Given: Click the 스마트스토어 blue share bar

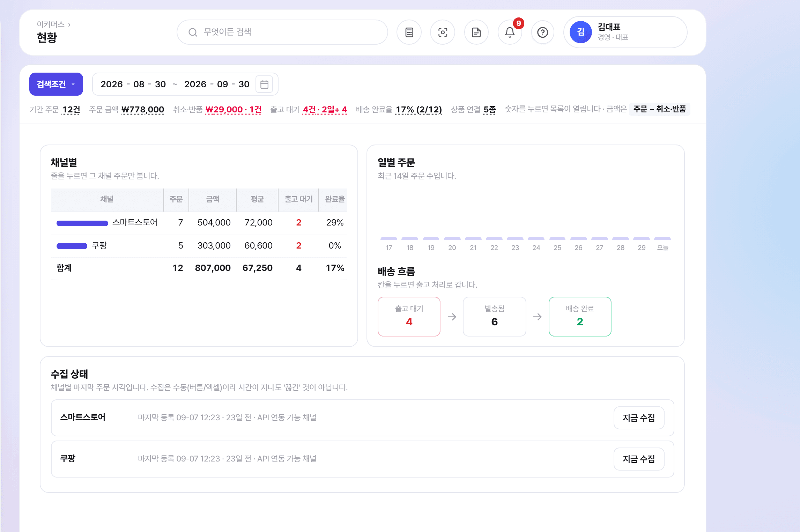Looking at the screenshot, I should pyautogui.click(x=82, y=223).
